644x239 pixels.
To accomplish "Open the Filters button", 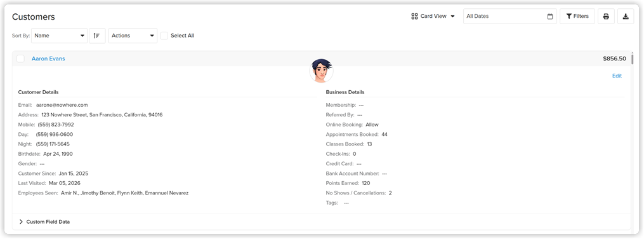I will [x=577, y=17].
